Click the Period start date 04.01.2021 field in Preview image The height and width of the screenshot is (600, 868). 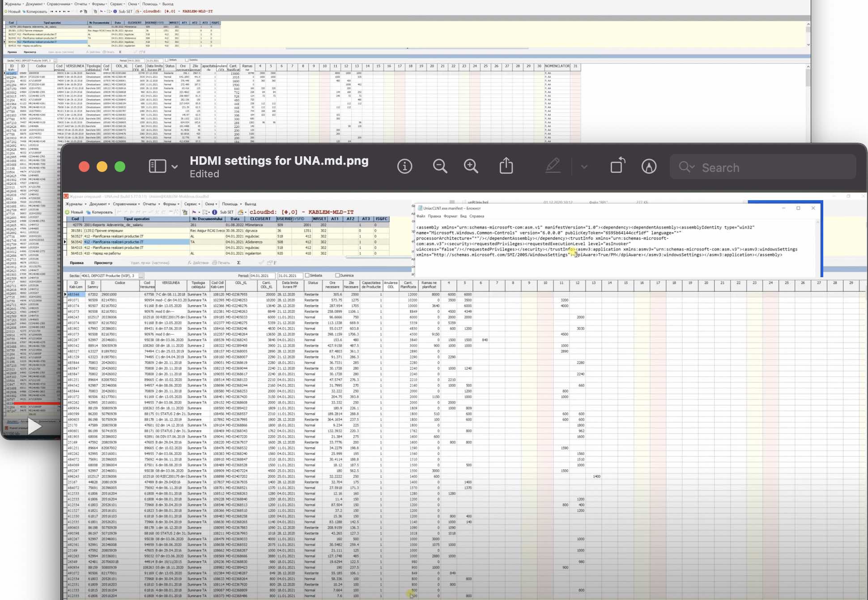point(262,276)
